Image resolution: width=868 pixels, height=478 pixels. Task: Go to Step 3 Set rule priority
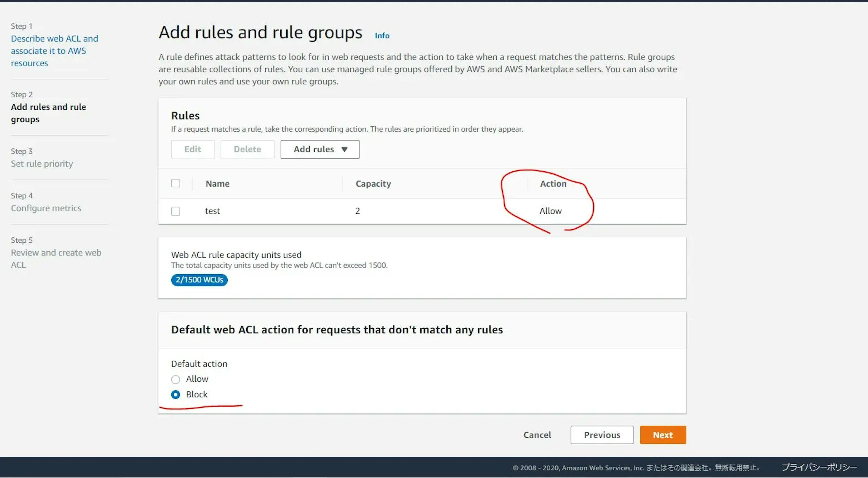tap(42, 163)
